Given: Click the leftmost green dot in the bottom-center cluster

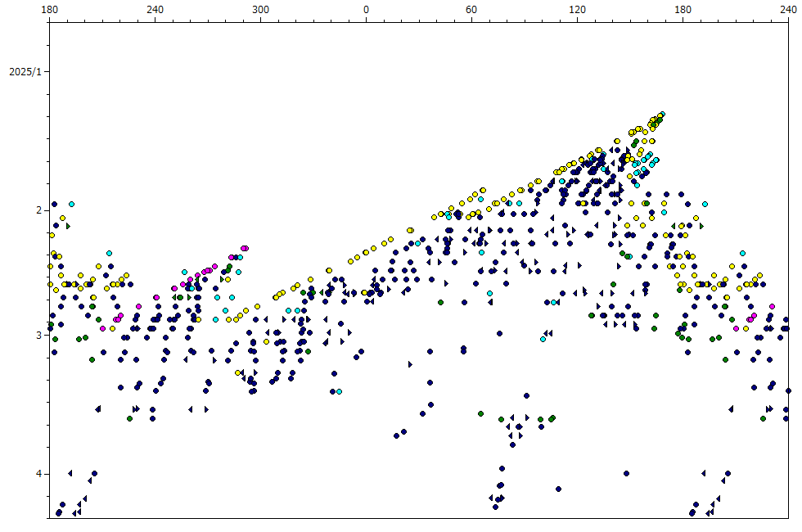Looking at the screenshot, I should pos(480,413).
